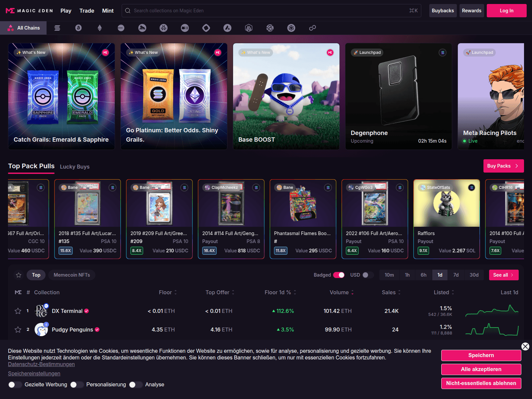The height and width of the screenshot is (399, 532).
Task: Click ME badge on Base BOOST card
Action: coord(330,53)
